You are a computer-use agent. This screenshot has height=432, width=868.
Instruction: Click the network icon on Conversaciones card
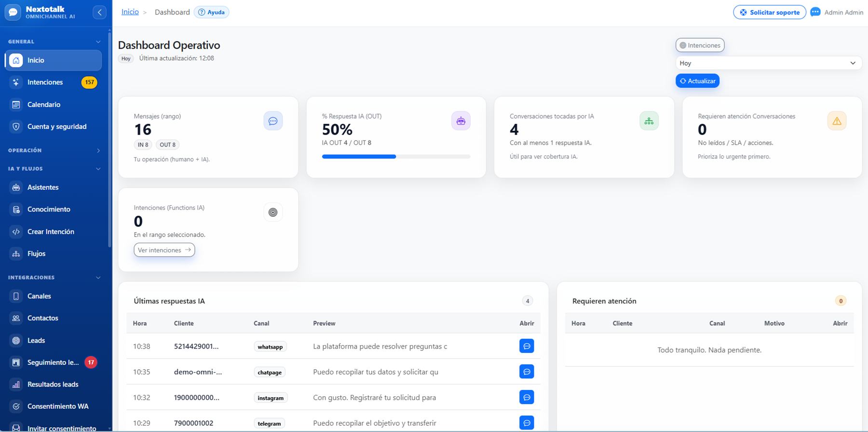649,121
